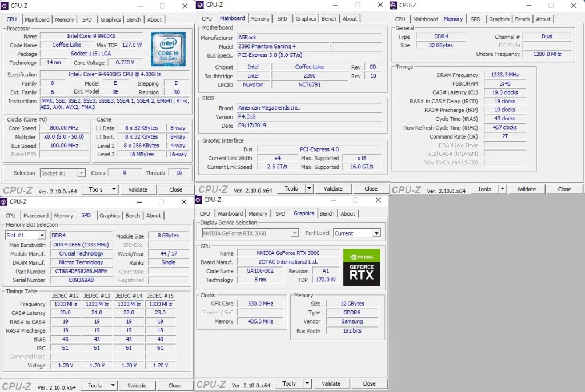Image resolution: width=585 pixels, height=392 pixels.
Task: Click Validate button in Mainboard window
Action: point(333,188)
